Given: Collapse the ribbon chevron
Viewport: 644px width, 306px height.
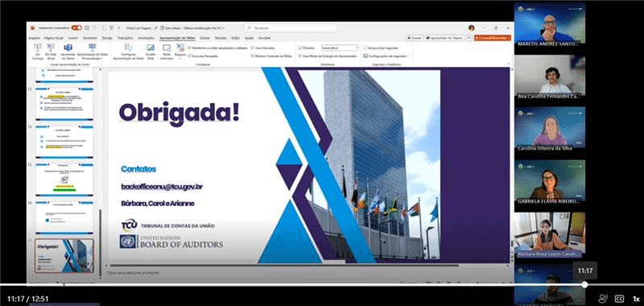Looking at the screenshot, I should coord(509,64).
